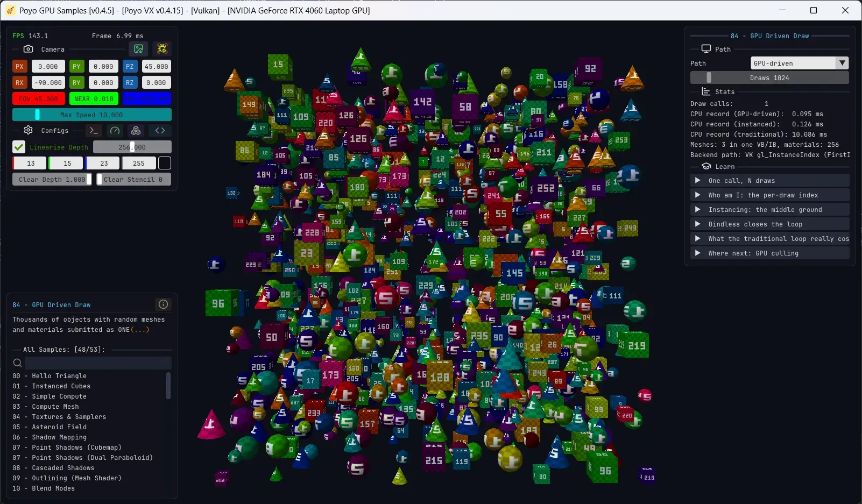Click the PX value field 0.000
This screenshot has width=862, height=504.
[x=48, y=67]
